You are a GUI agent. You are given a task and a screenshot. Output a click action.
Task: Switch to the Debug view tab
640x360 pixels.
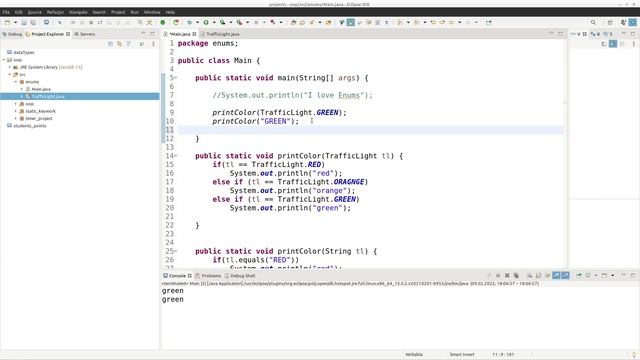tap(12, 34)
